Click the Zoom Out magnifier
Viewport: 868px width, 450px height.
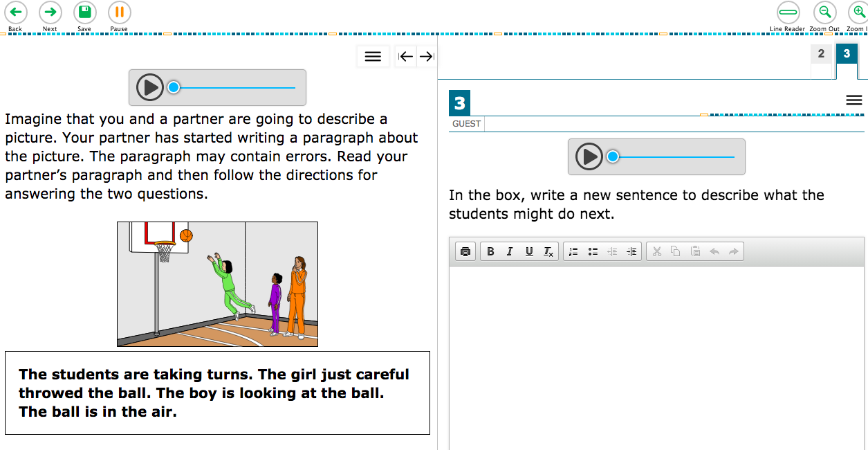click(x=824, y=12)
